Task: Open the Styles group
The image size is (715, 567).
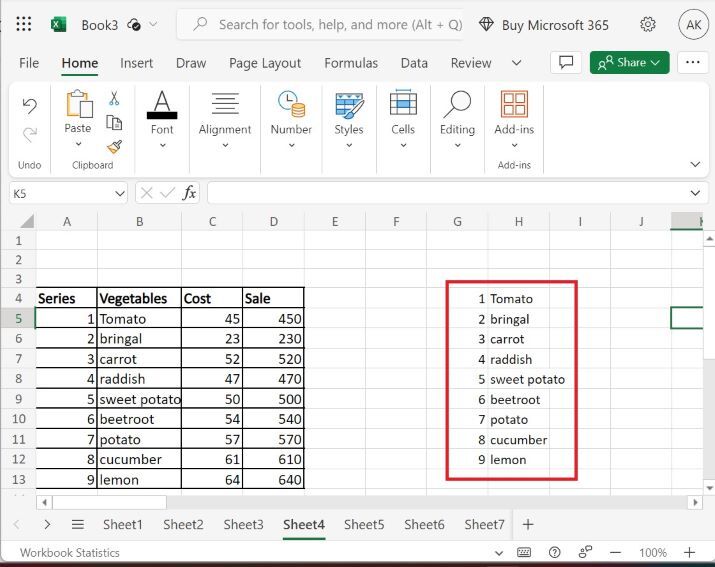Action: 349,120
